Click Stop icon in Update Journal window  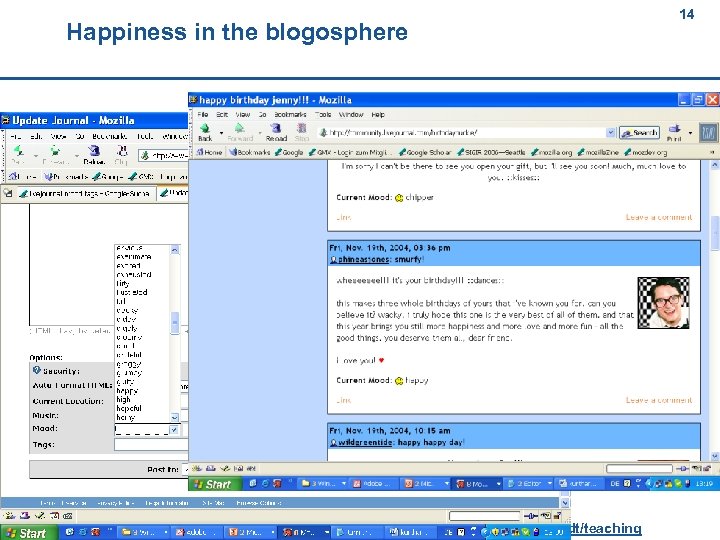(122, 151)
